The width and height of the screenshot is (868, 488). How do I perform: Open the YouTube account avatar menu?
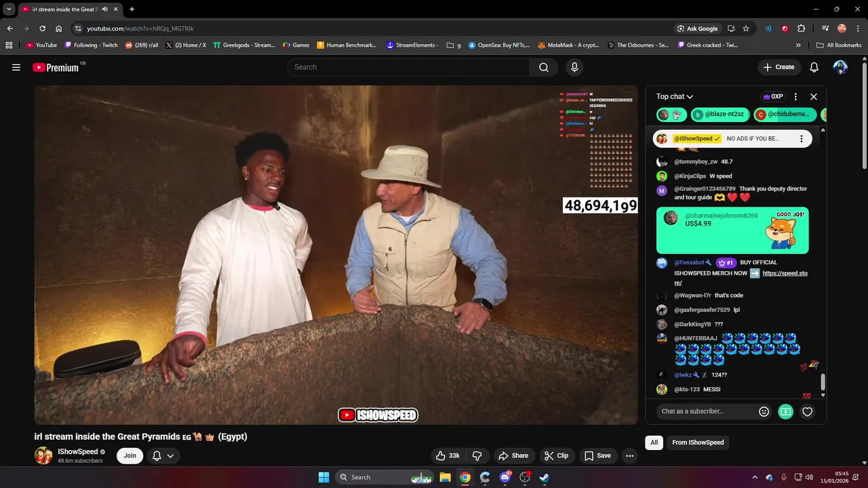pyautogui.click(x=840, y=67)
